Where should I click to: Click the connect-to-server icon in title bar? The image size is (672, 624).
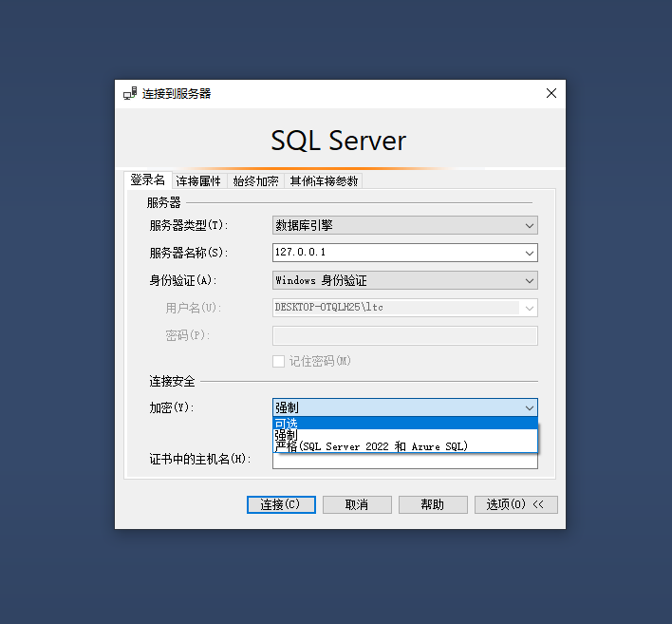130,93
